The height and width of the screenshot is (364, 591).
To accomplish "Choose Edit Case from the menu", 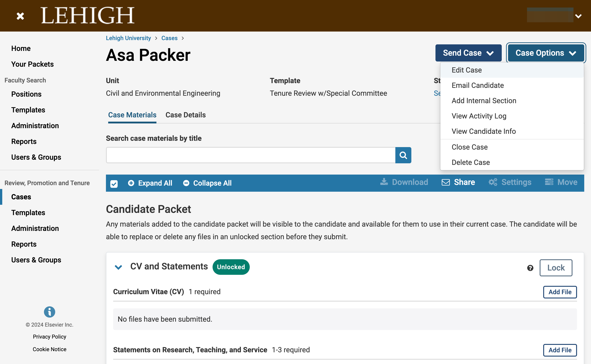I will 512,70.
